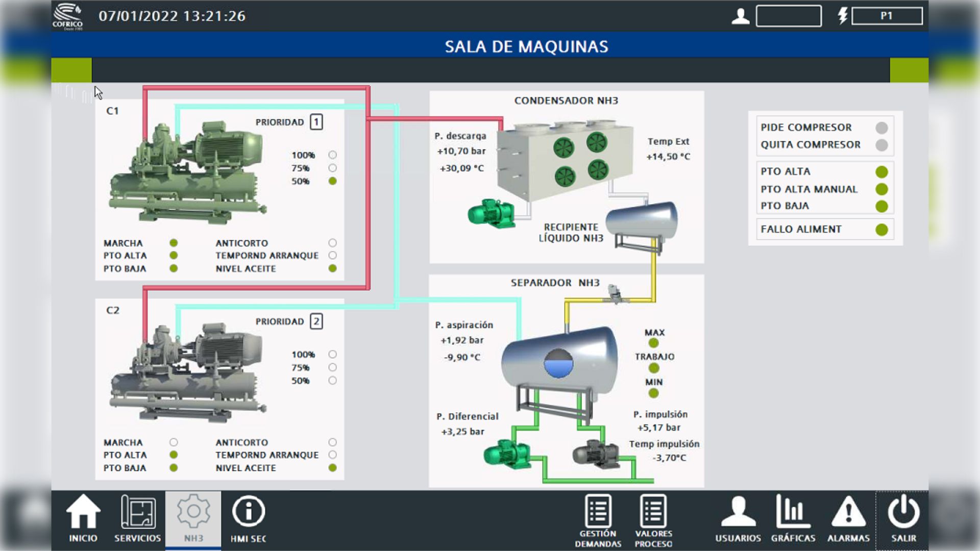The width and height of the screenshot is (980, 551).
Task: Select C2 50% capacity indicator
Action: (x=333, y=381)
